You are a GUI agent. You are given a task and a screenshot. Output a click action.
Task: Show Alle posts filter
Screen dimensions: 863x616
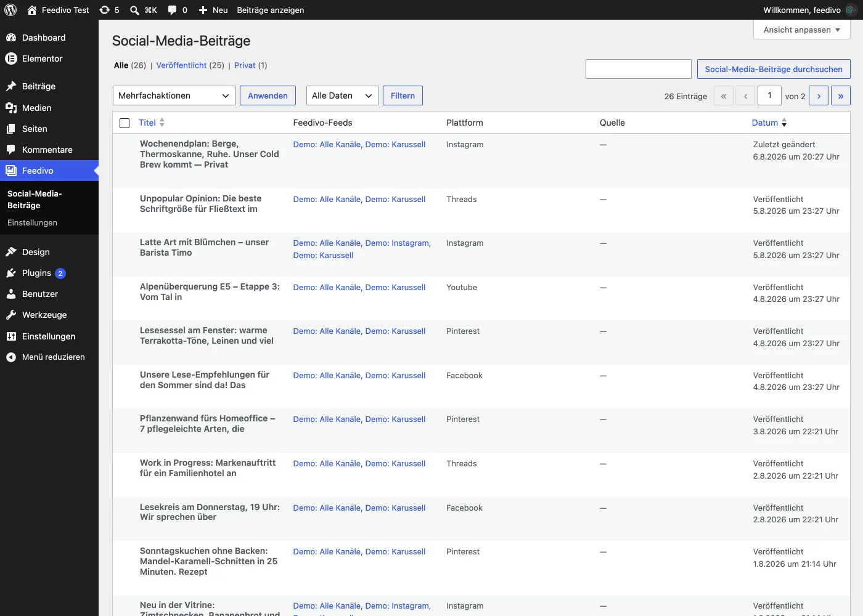coord(121,65)
